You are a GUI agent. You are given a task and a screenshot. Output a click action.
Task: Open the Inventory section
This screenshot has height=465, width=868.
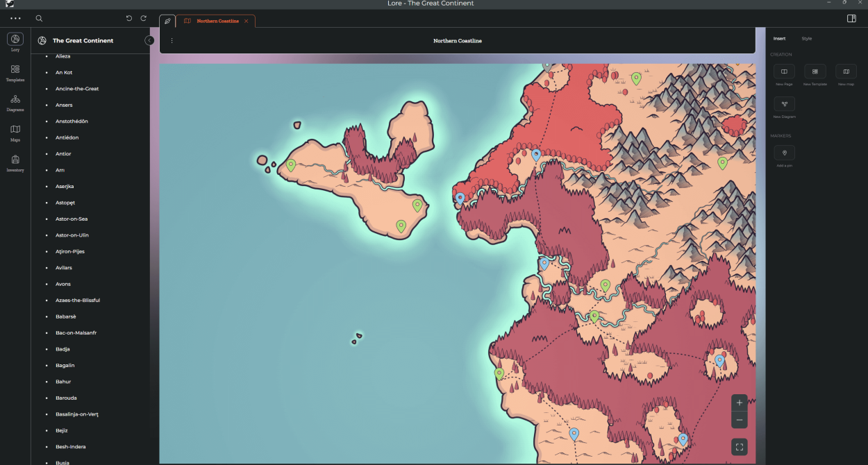click(15, 160)
